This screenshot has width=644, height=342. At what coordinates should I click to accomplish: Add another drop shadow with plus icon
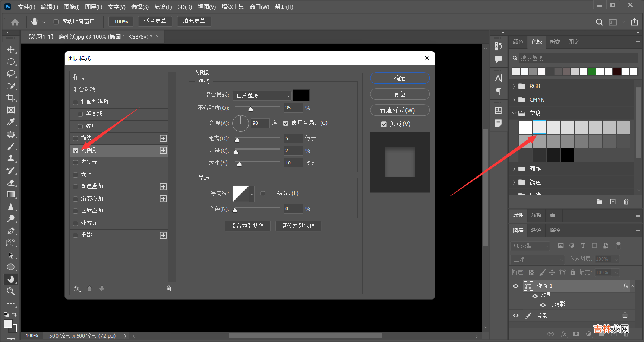coord(163,235)
